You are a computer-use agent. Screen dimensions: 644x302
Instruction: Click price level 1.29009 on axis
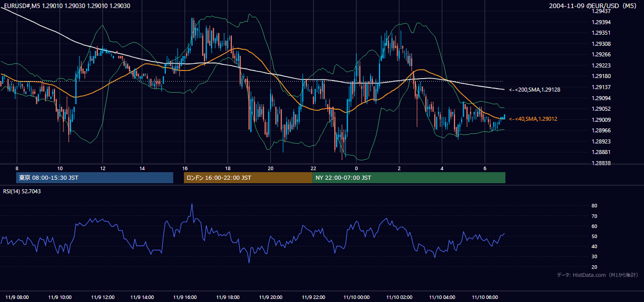click(601, 119)
